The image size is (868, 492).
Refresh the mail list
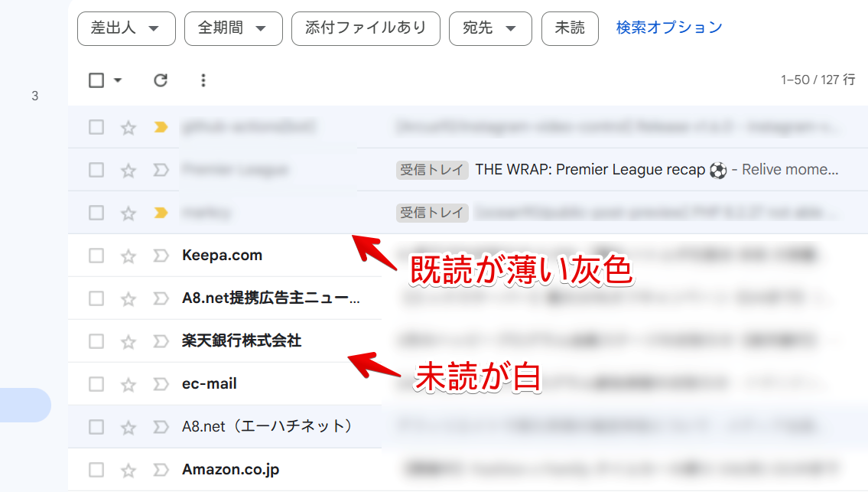tap(161, 80)
